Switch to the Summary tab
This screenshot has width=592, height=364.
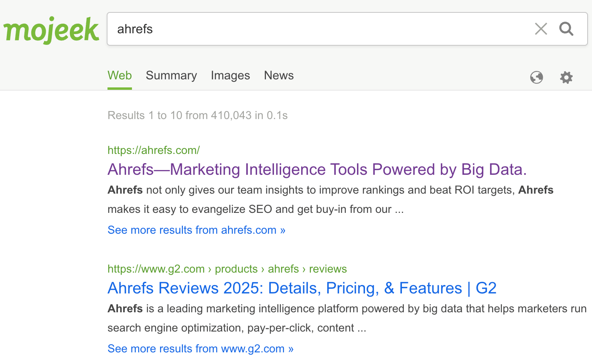(x=171, y=75)
